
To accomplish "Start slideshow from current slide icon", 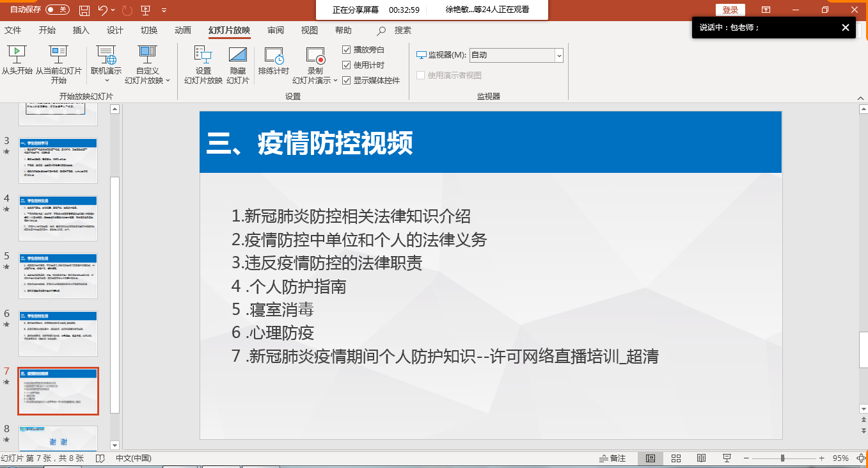I will pyautogui.click(x=59, y=54).
